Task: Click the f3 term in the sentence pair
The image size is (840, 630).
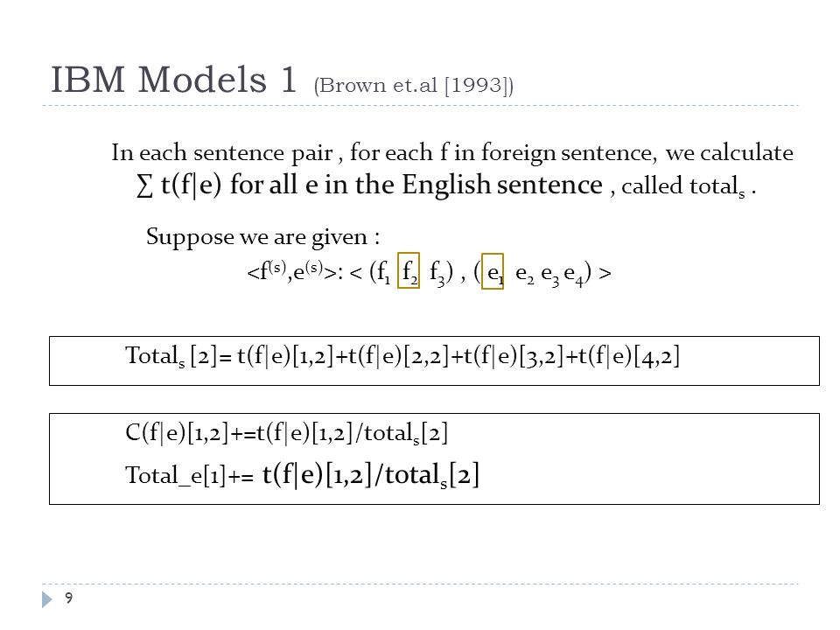Action: 437,273
